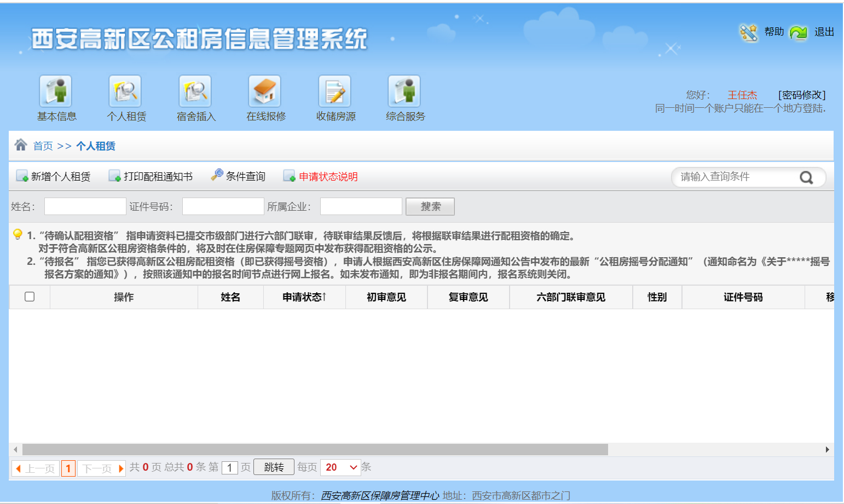Open 基本信息 menu label
The image size is (844, 504).
click(x=57, y=117)
